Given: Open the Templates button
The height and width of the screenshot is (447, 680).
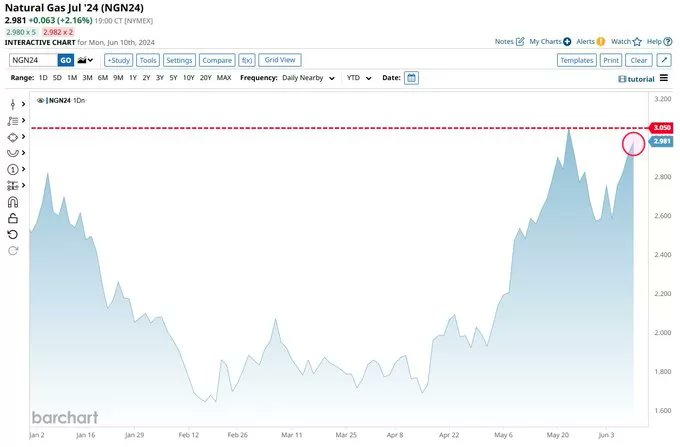Looking at the screenshot, I should [x=576, y=60].
